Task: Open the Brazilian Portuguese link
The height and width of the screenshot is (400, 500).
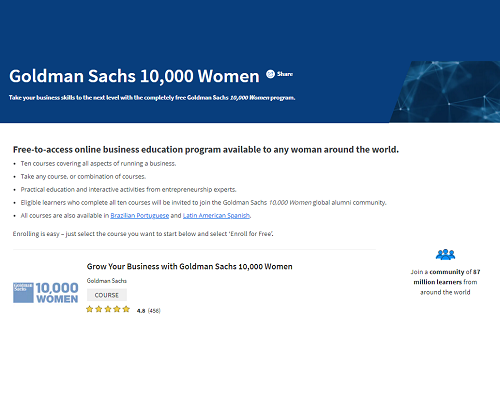Action: coord(140,216)
